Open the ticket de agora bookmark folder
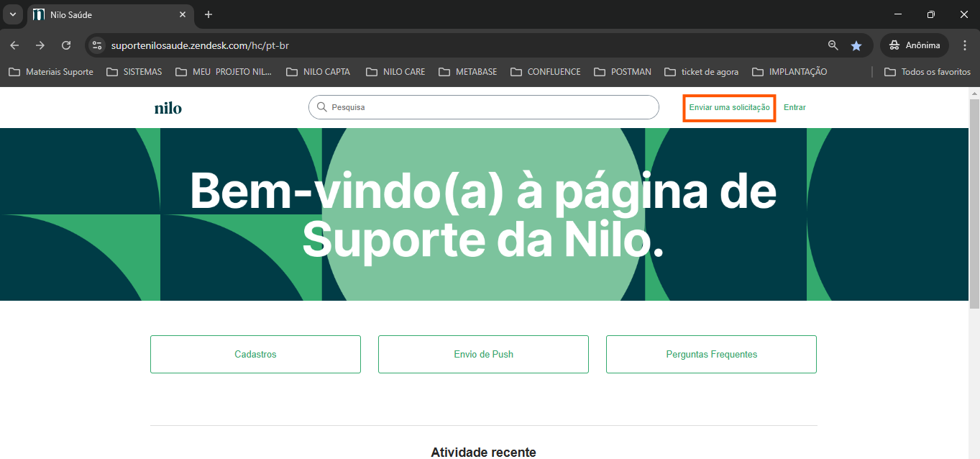980x459 pixels. 702,72
